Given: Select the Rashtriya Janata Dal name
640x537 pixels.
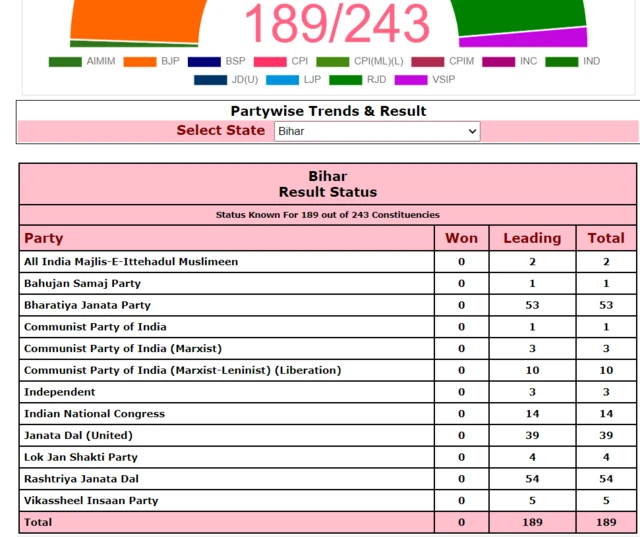Looking at the screenshot, I should point(81,479).
